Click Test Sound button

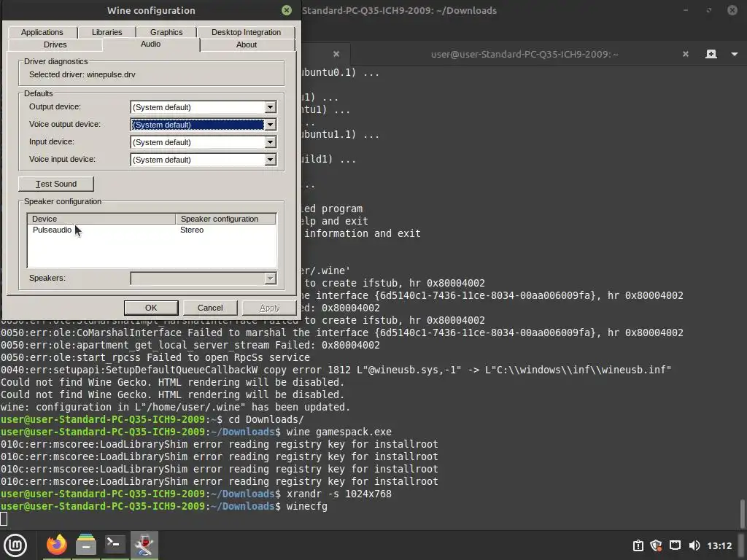[x=56, y=184]
